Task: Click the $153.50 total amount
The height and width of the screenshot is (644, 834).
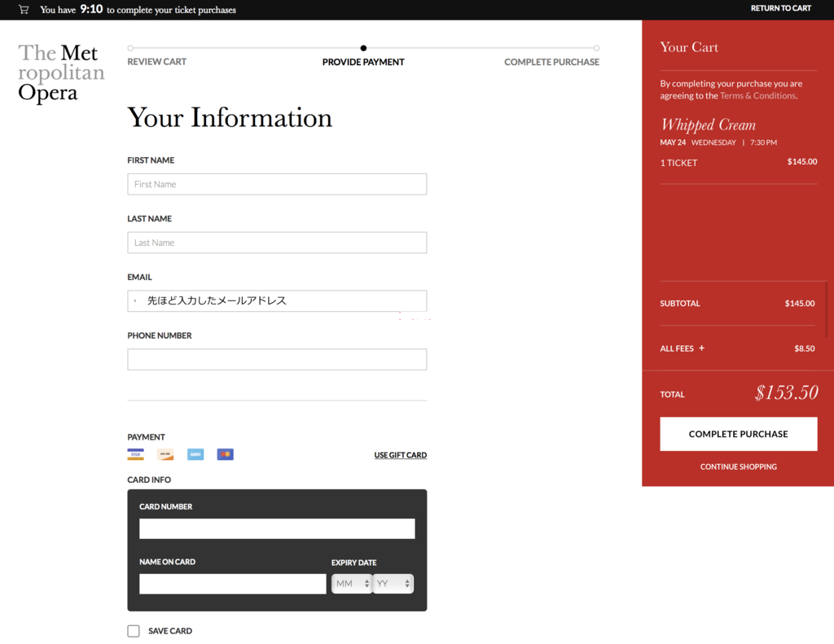Action: point(786,392)
